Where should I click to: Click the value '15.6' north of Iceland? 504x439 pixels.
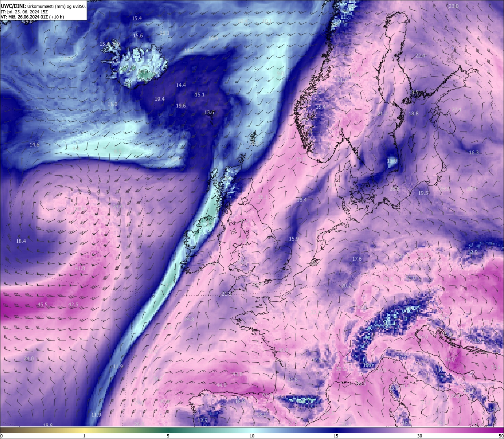(138, 36)
